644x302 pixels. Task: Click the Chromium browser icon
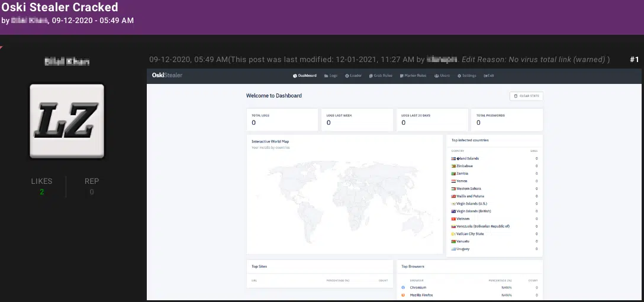pyautogui.click(x=403, y=288)
